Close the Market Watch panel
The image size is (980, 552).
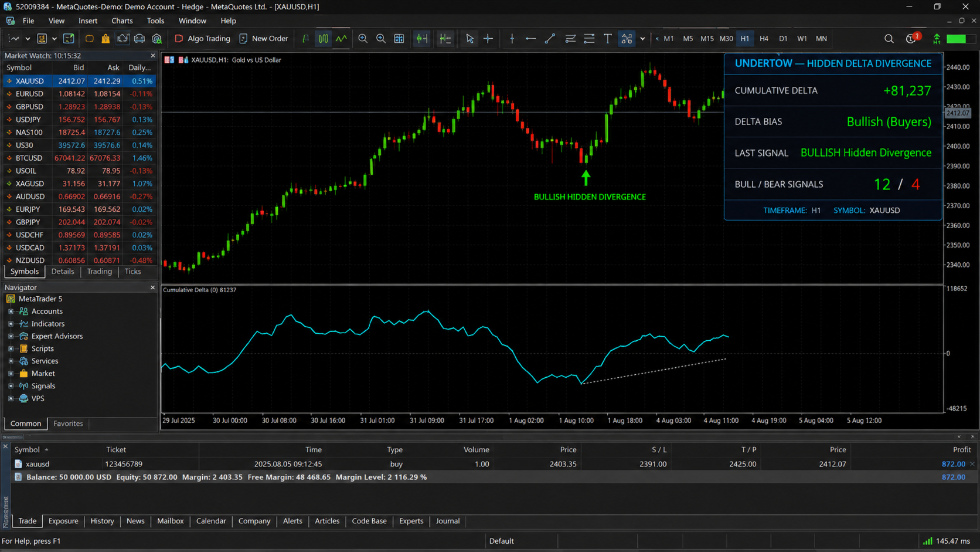(x=153, y=56)
